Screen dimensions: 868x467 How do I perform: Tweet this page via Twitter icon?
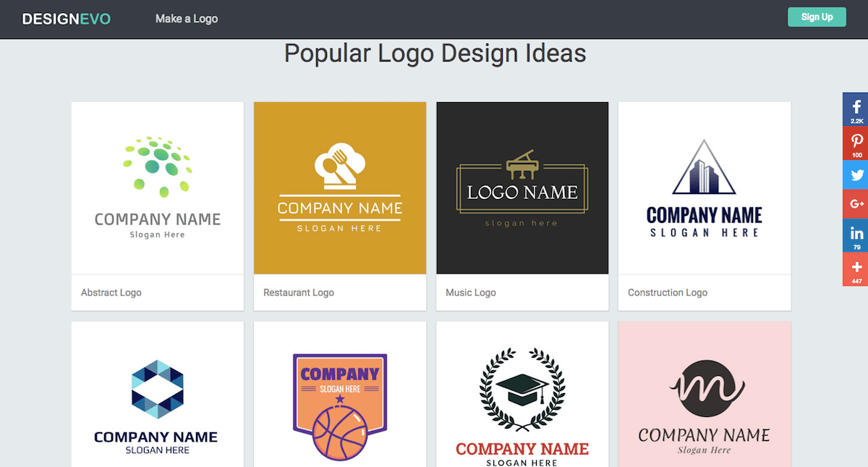pyautogui.click(x=856, y=174)
